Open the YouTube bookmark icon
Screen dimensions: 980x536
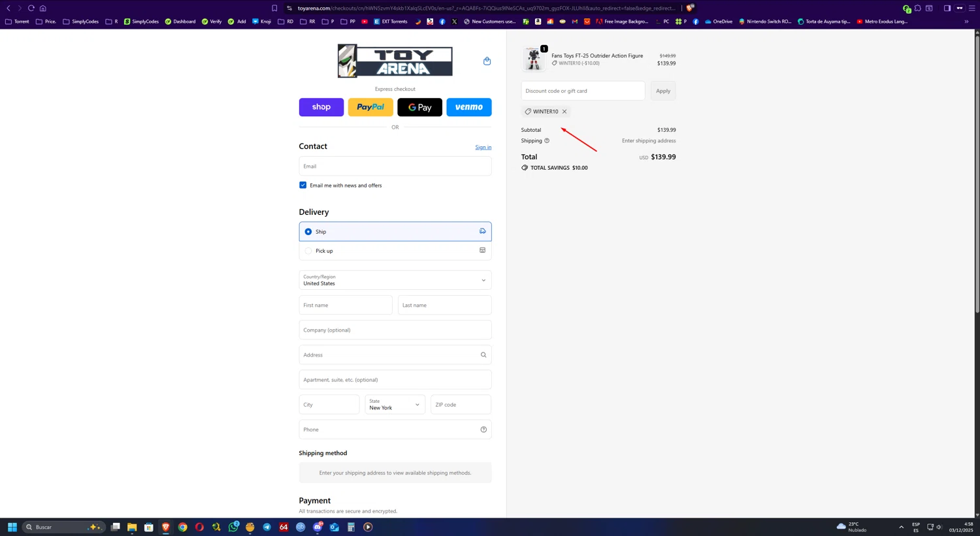coord(365,22)
